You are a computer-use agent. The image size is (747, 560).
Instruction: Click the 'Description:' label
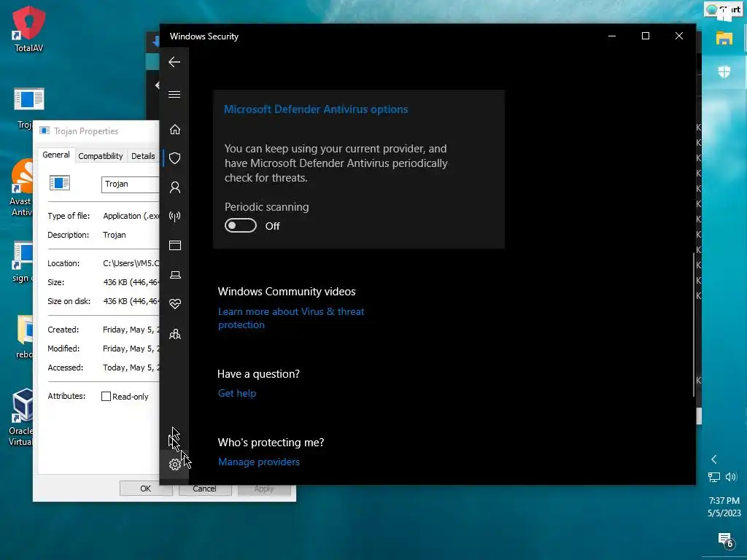[x=68, y=235]
